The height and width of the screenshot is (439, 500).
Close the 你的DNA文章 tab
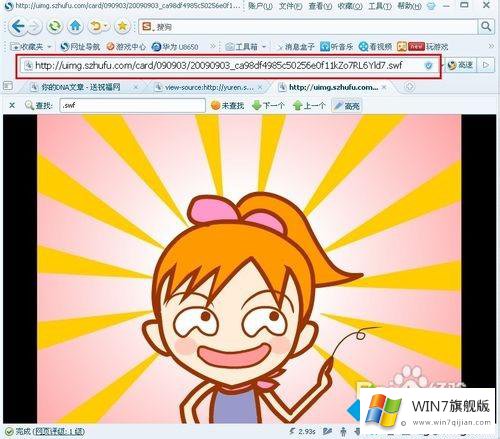click(x=136, y=87)
